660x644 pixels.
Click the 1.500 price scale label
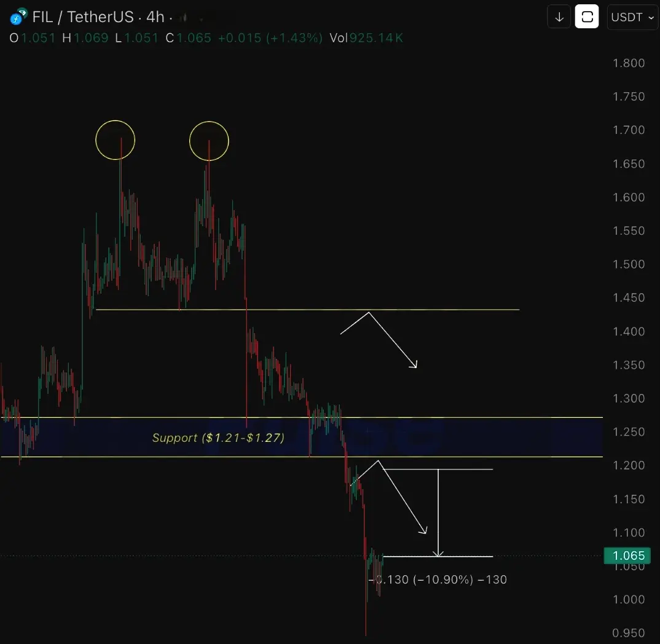point(629,264)
